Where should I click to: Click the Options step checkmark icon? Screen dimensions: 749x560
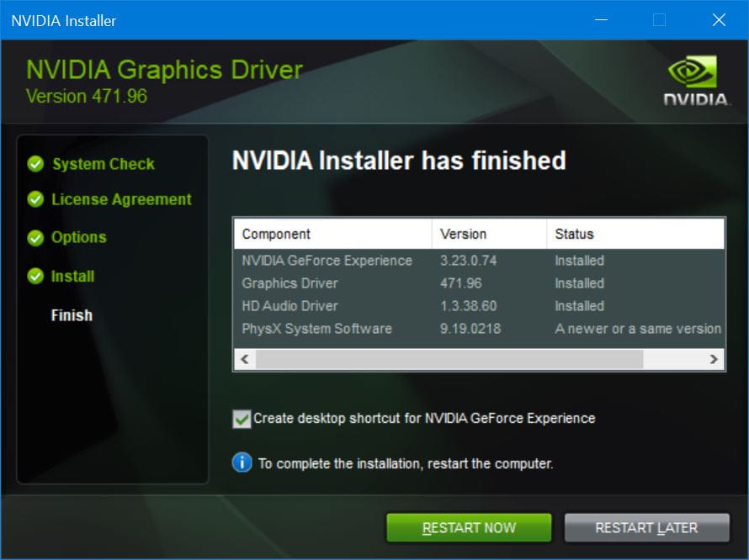coord(35,237)
